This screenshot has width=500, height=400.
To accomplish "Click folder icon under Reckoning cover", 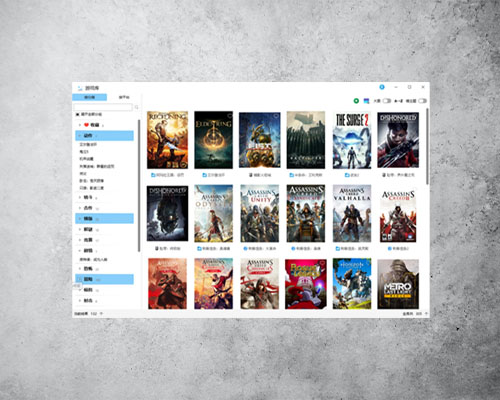I will 153,175.
